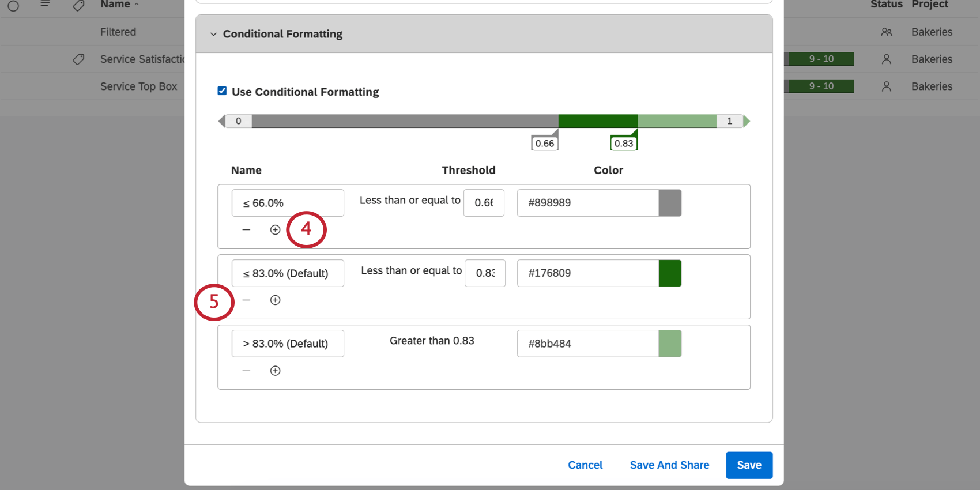
Task: Click minus icon under ≤ 66.0% rule
Action: point(246,230)
